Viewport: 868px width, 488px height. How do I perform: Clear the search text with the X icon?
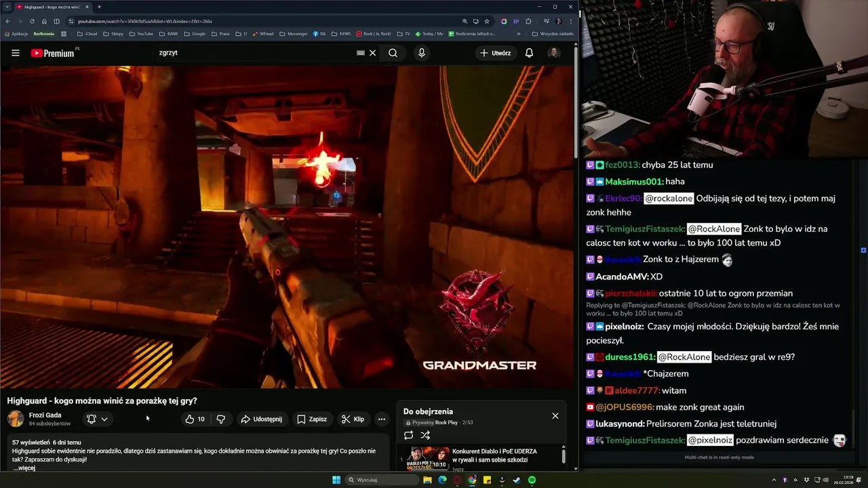[x=372, y=53]
